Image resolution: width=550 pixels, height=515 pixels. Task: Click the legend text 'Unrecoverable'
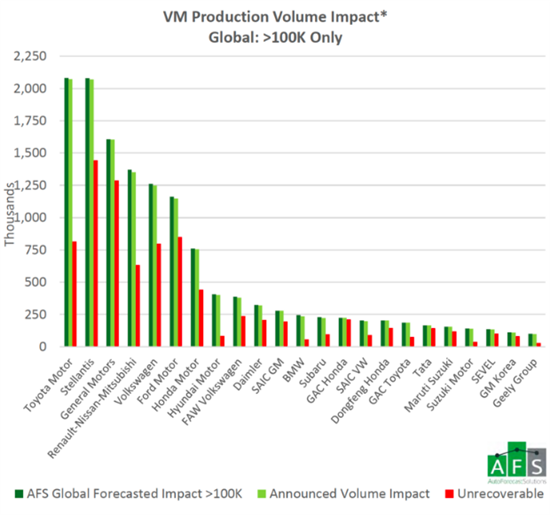[501, 494]
